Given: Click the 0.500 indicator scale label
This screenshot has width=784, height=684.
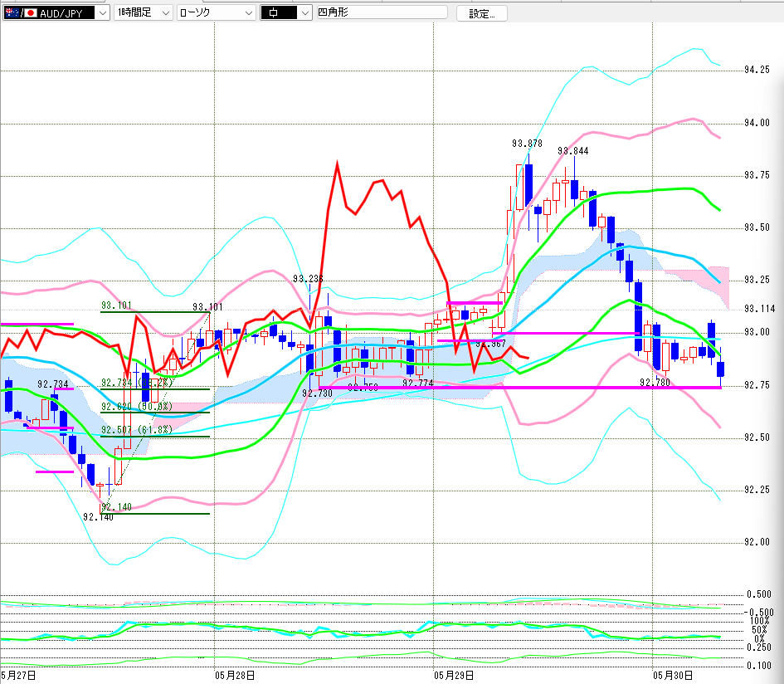Looking at the screenshot, I should tap(758, 594).
